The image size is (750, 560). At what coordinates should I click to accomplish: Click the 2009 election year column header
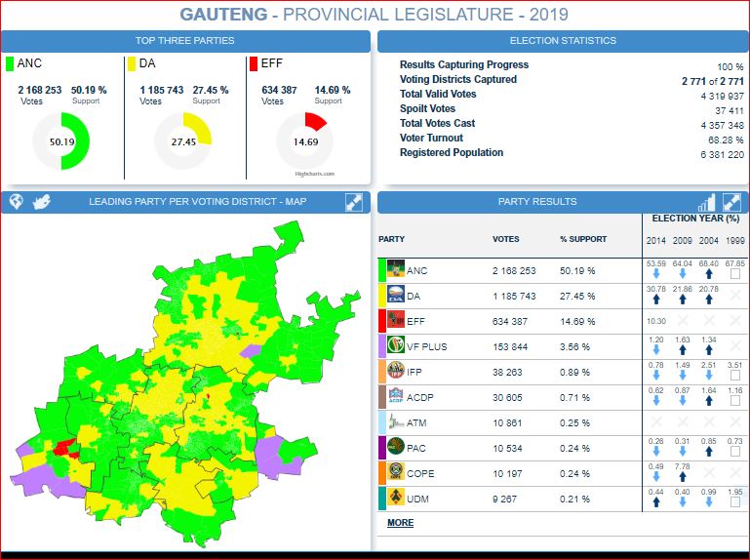[684, 240]
